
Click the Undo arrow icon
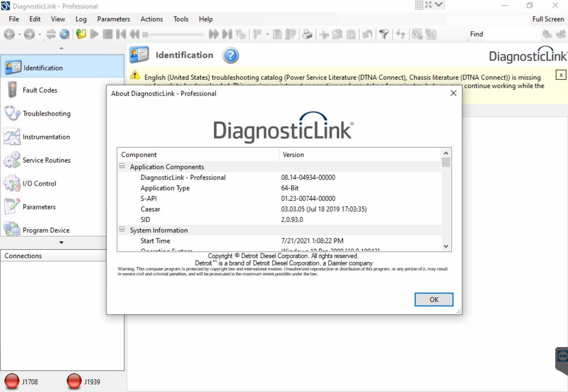pos(367,34)
